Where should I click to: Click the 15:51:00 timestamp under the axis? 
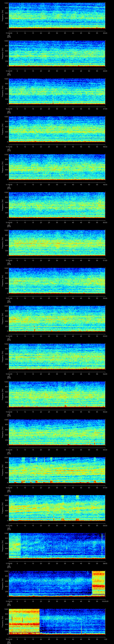coord(9,298)
